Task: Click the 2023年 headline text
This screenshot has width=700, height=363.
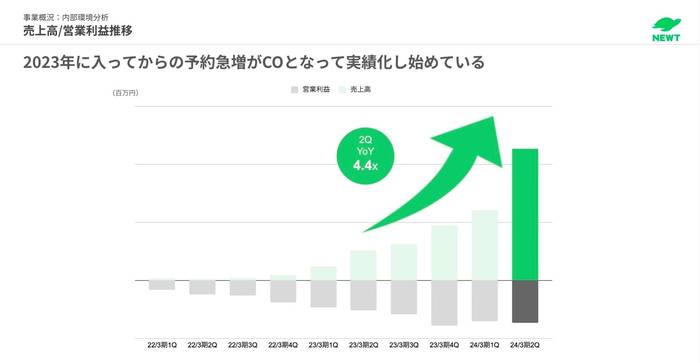Action: point(254,62)
